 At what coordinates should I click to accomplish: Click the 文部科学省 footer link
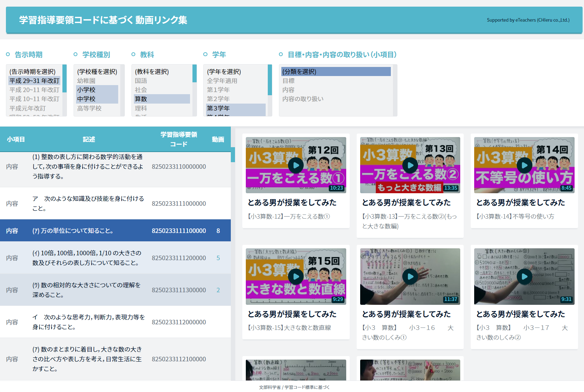point(269,387)
